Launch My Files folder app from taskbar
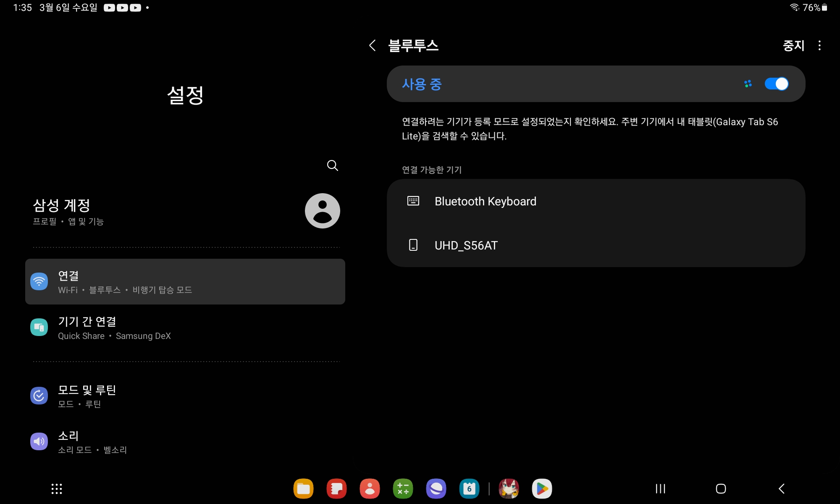The image size is (840, 504). coord(303,488)
